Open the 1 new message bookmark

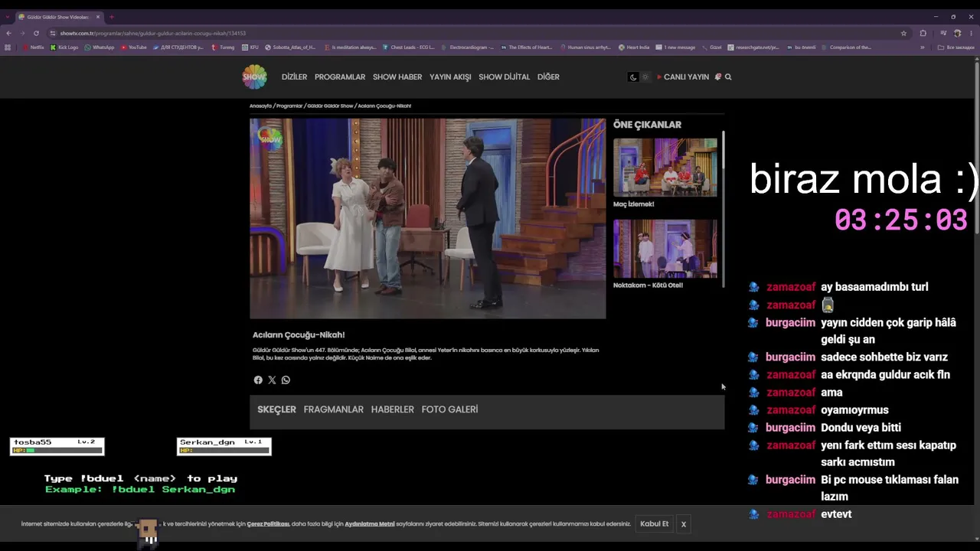click(x=676, y=47)
